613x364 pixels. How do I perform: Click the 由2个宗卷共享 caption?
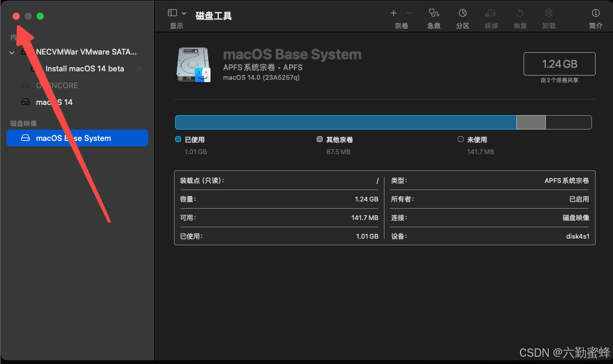pos(560,80)
